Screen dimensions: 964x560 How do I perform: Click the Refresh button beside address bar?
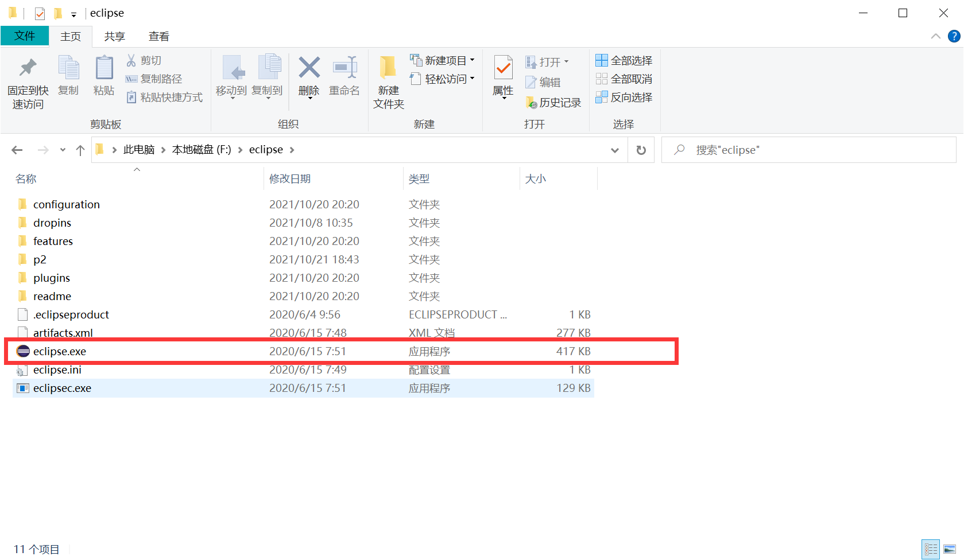pos(641,150)
